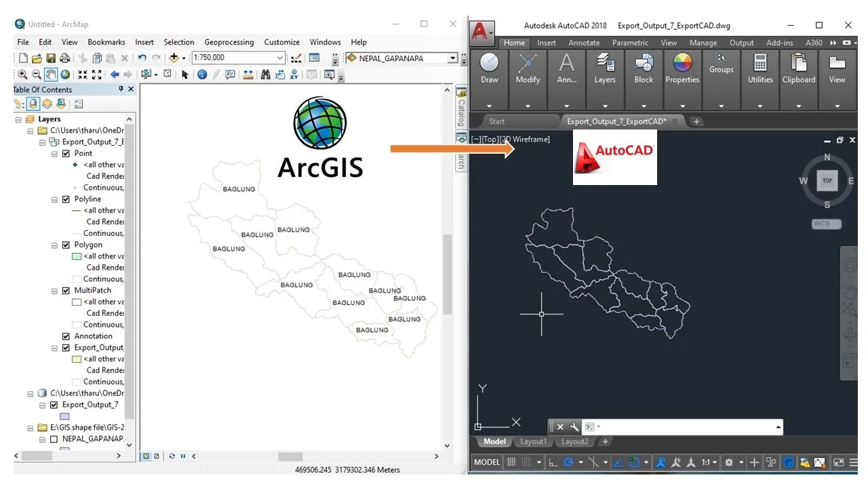Click the MODEL button in AutoCAD status bar
The image size is (868, 488).
click(487, 462)
